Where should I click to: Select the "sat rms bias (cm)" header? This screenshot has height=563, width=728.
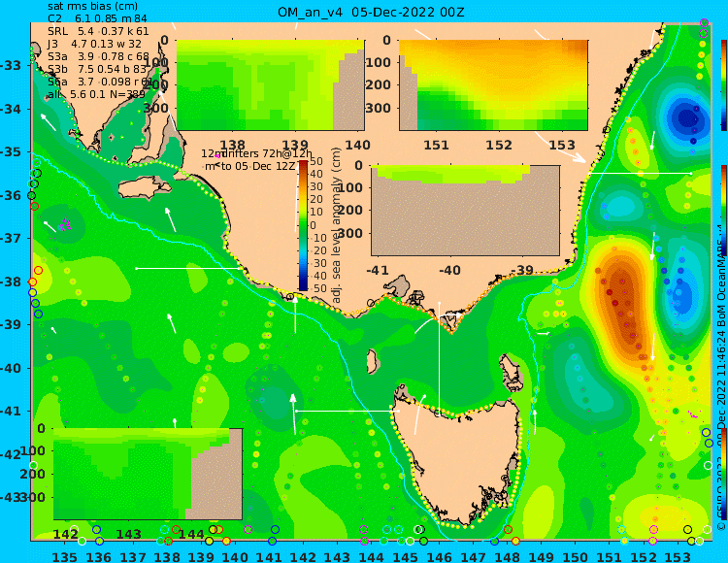tap(92, 7)
